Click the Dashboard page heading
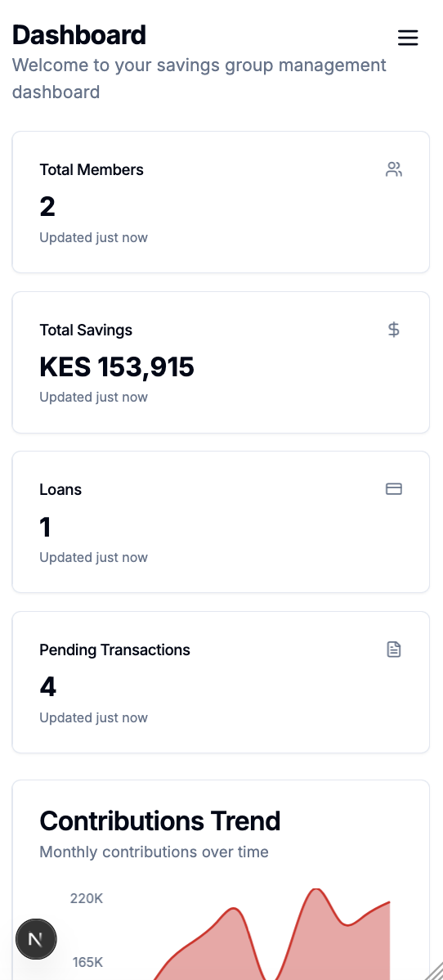Viewport: 443px width, 980px height. coord(79,35)
